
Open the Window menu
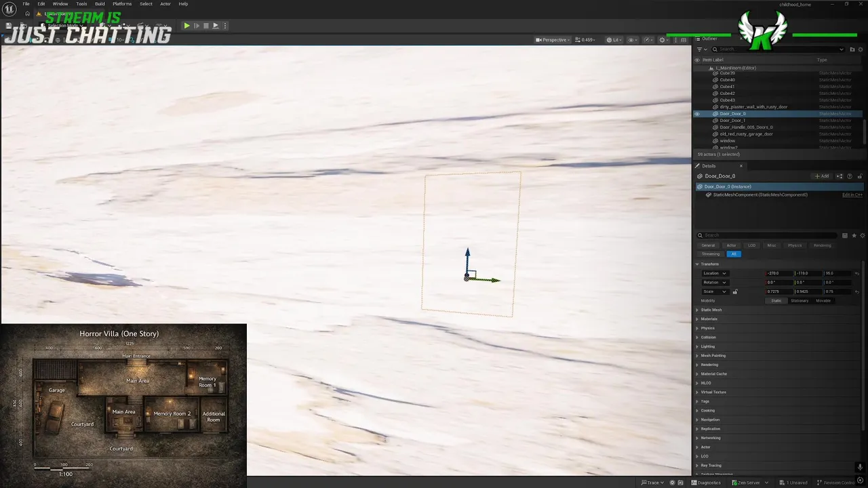point(60,4)
